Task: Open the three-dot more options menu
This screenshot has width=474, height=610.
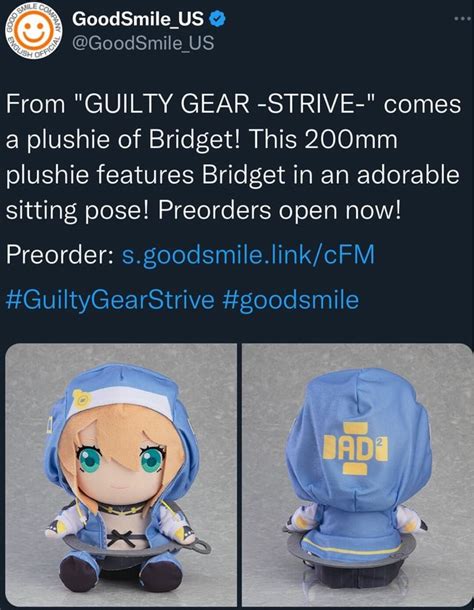Action: pos(463,18)
